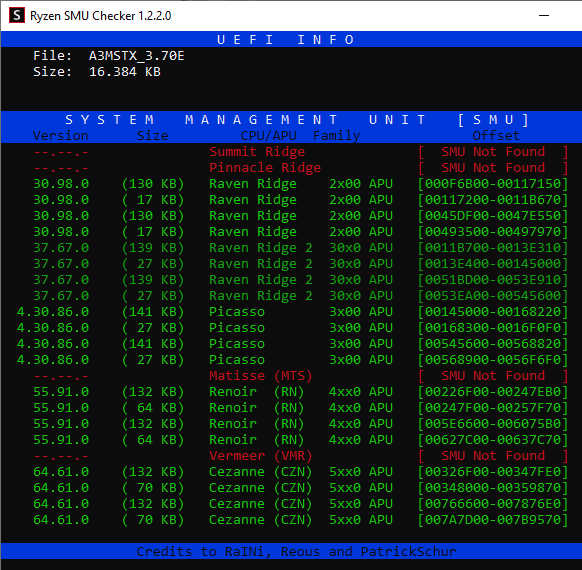This screenshot has width=582, height=570.
Task: Click offset 00168300-0016F0F0
Action: tap(493, 328)
